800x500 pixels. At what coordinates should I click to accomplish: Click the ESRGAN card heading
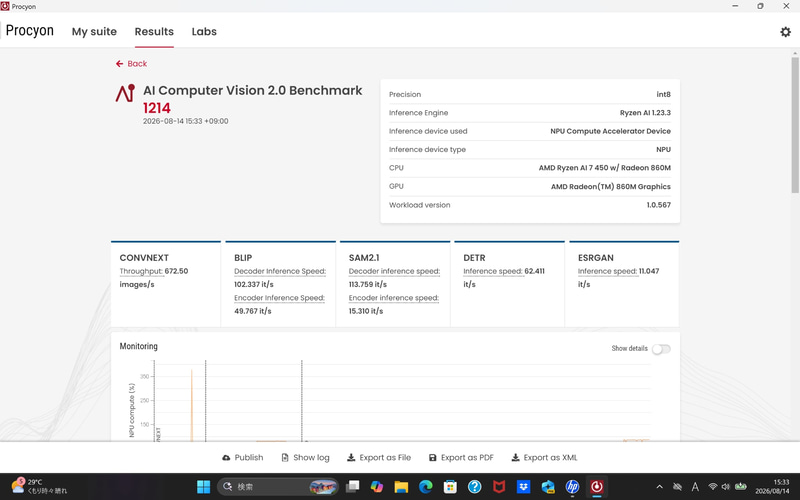click(595, 258)
